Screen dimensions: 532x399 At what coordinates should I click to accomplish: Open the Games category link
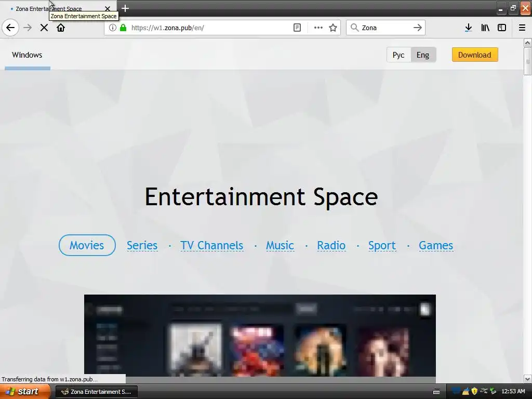[436, 245]
